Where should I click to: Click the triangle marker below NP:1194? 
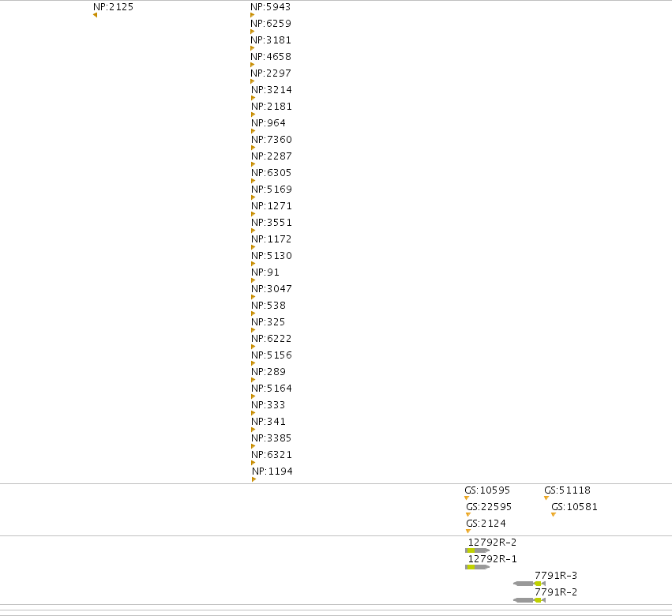(x=253, y=479)
